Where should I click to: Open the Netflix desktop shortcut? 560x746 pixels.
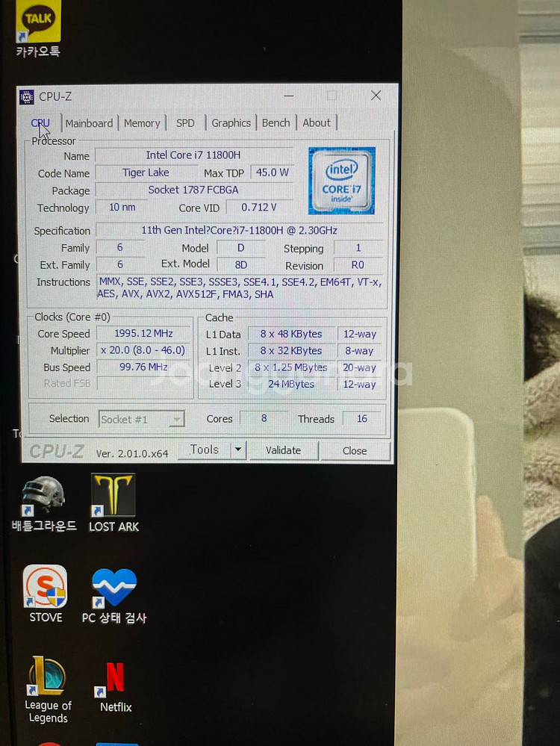pyautogui.click(x=115, y=687)
